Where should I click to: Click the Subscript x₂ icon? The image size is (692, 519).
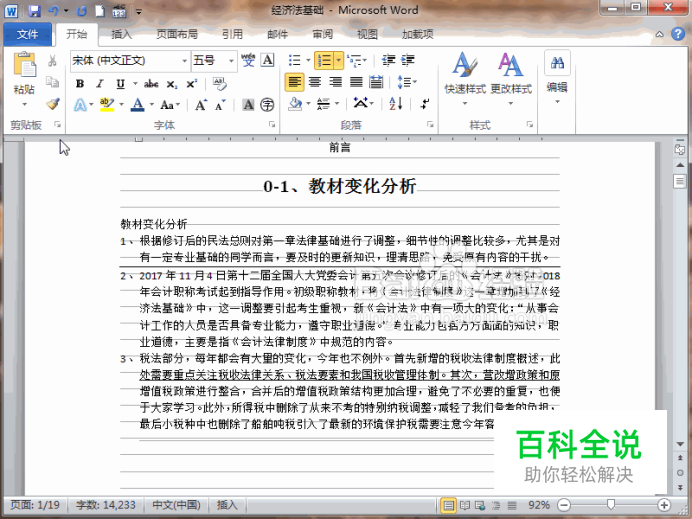[172, 84]
